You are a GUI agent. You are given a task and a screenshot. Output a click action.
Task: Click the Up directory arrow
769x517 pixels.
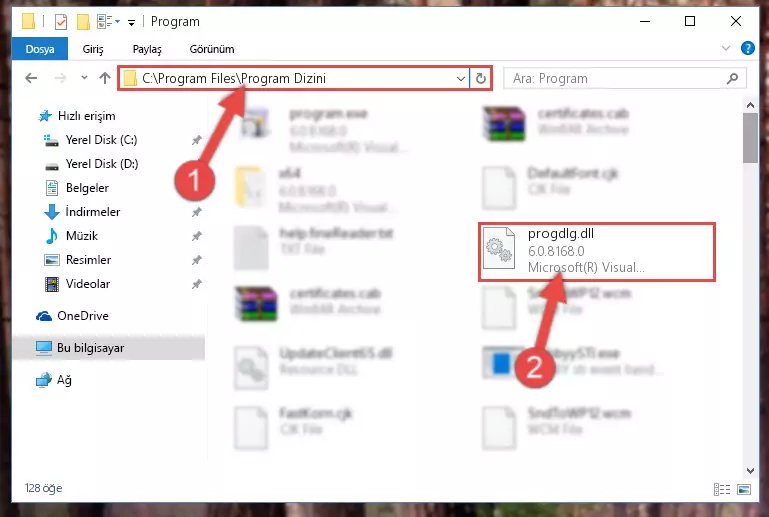click(104, 78)
